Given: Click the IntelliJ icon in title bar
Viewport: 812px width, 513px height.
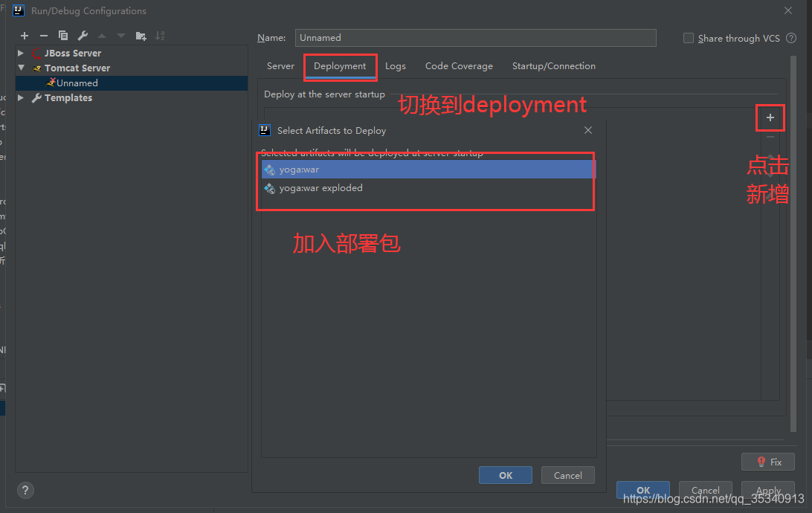Looking at the screenshot, I should point(18,10).
